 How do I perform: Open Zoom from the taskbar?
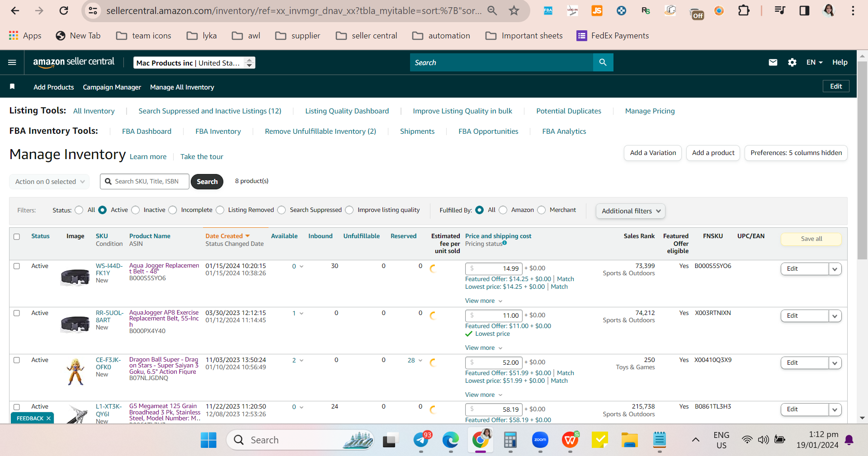coord(540,440)
